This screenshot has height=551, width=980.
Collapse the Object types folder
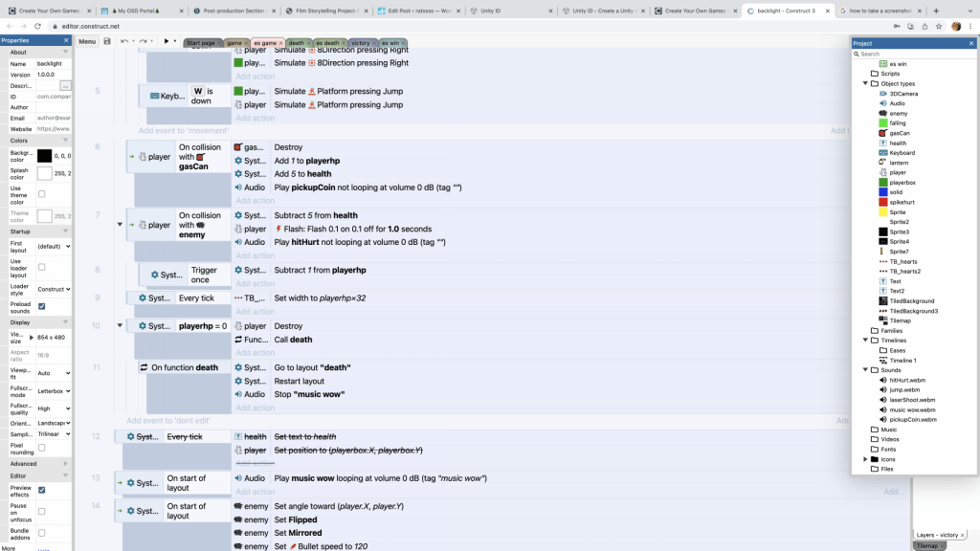click(x=865, y=84)
